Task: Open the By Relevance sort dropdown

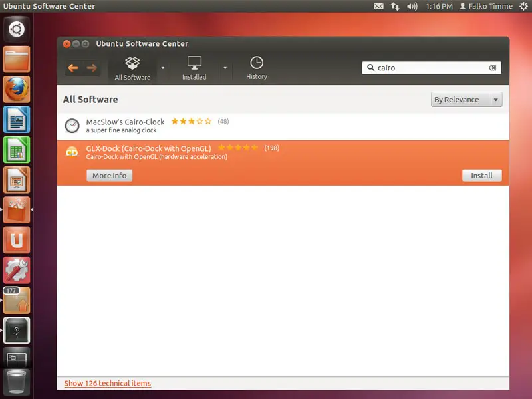Action: (x=467, y=100)
